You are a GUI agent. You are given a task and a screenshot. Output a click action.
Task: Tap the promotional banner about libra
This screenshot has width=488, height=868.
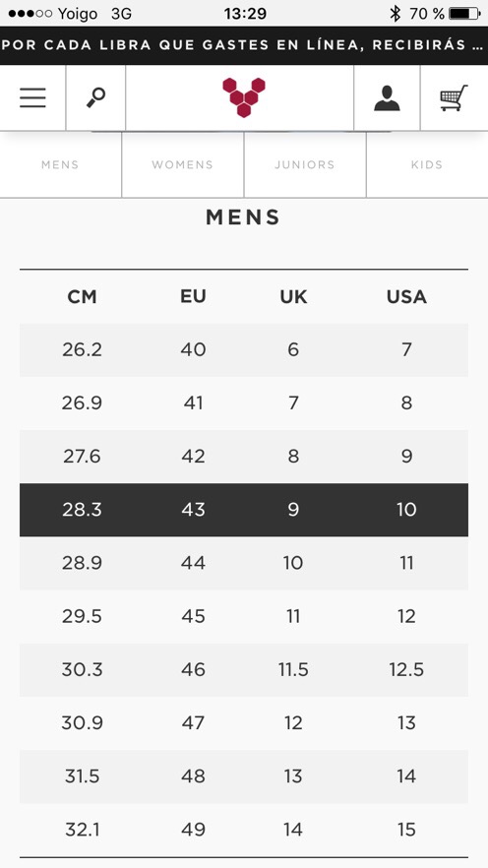coord(244,45)
